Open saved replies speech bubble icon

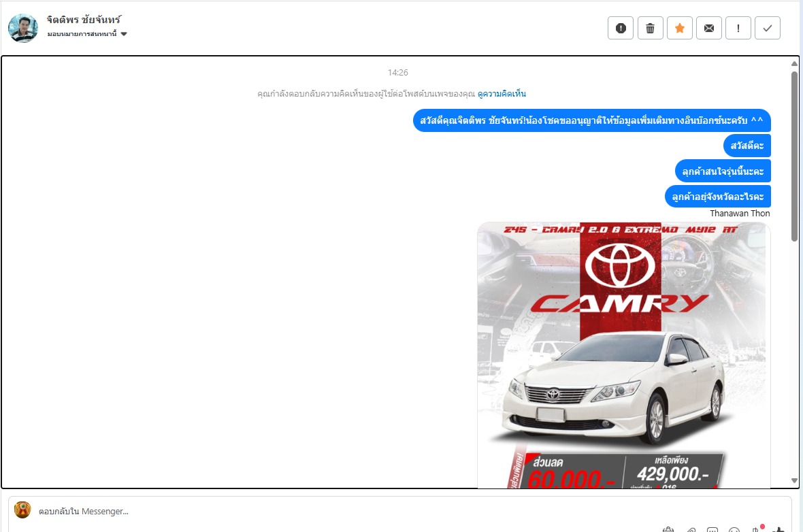point(712,529)
